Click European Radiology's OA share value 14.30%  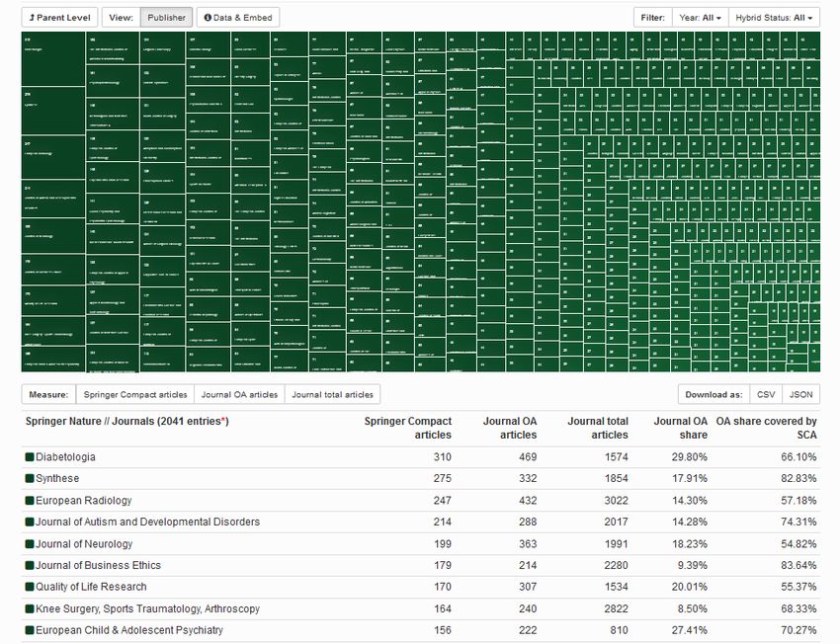tap(690, 501)
